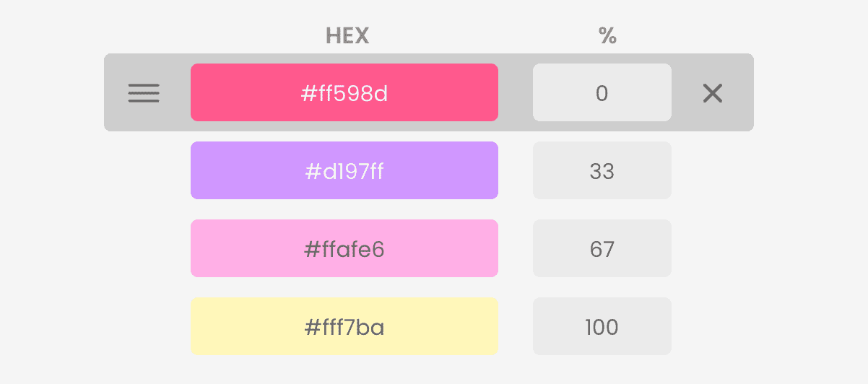Open the #d197ff purple color swatch
The width and height of the screenshot is (868, 384).
pos(344,170)
